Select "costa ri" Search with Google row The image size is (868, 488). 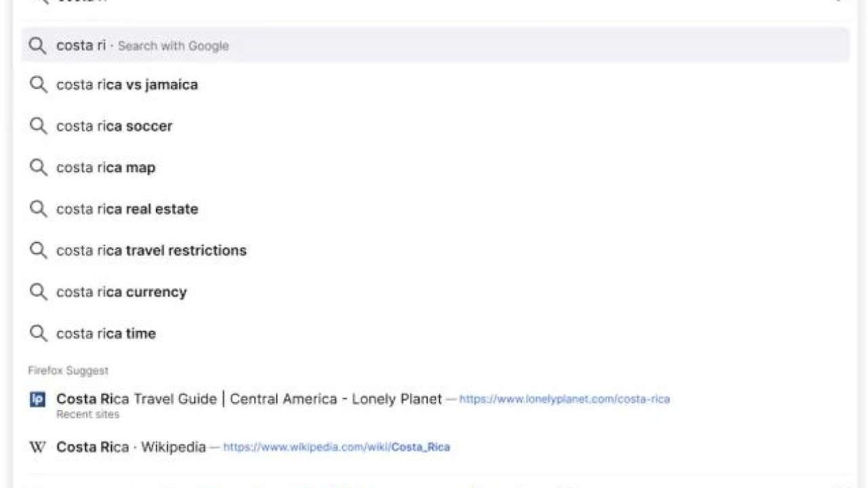coord(142,45)
